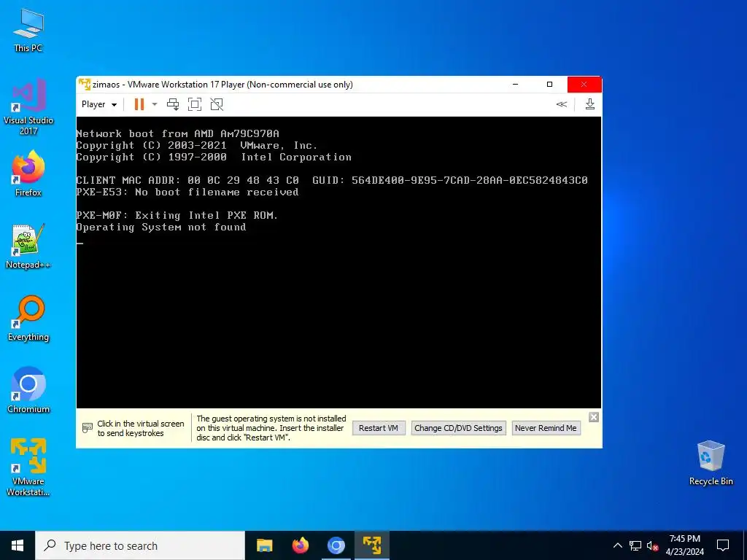
Task: Click the 'CLIENT MAC ADDR' line in console
Action: pyautogui.click(x=332, y=180)
